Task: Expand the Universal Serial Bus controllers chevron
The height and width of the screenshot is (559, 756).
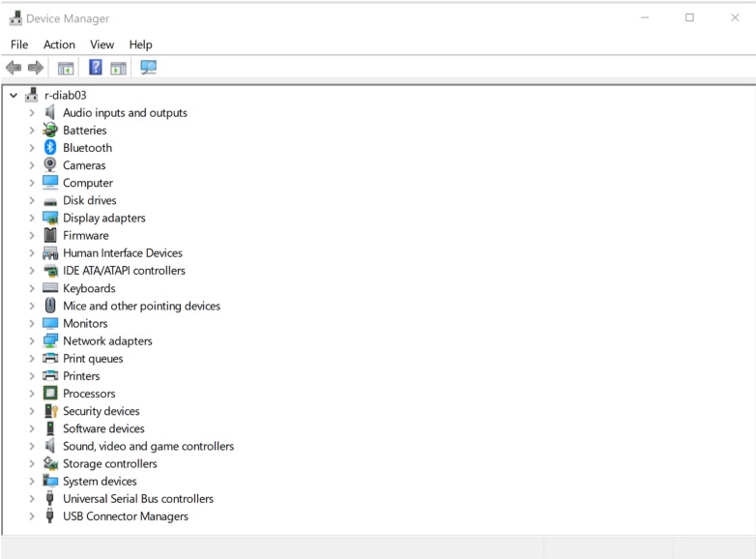Action: click(x=32, y=499)
